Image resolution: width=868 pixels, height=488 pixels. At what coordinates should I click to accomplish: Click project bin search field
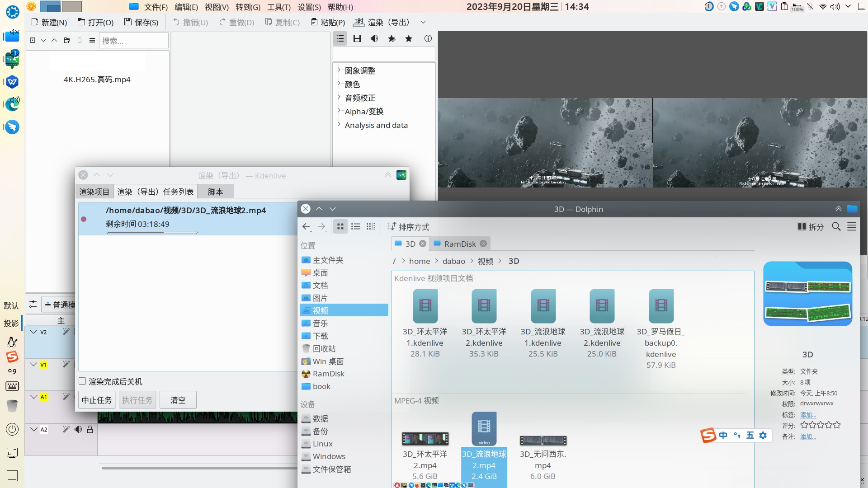coord(134,40)
